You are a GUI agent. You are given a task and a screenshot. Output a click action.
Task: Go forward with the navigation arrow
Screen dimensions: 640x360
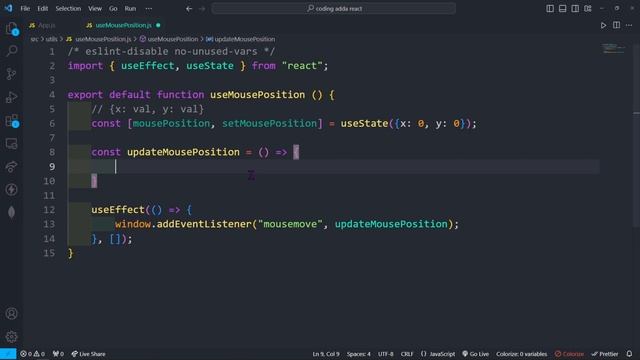pos(202,9)
